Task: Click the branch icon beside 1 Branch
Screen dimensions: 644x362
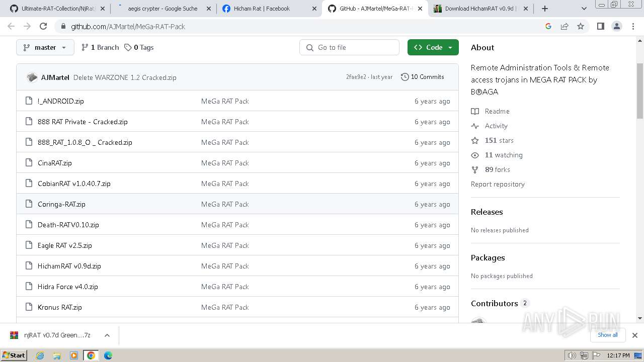Action: click(x=85, y=47)
